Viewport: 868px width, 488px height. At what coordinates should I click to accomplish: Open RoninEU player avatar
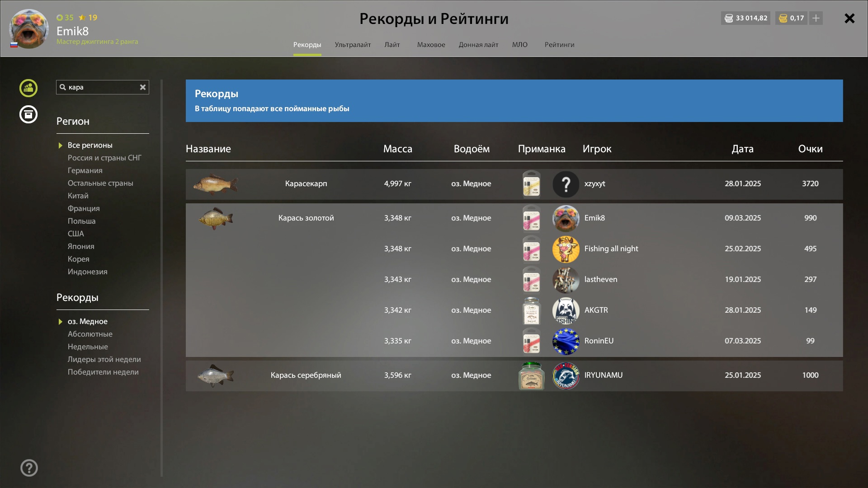tap(566, 342)
